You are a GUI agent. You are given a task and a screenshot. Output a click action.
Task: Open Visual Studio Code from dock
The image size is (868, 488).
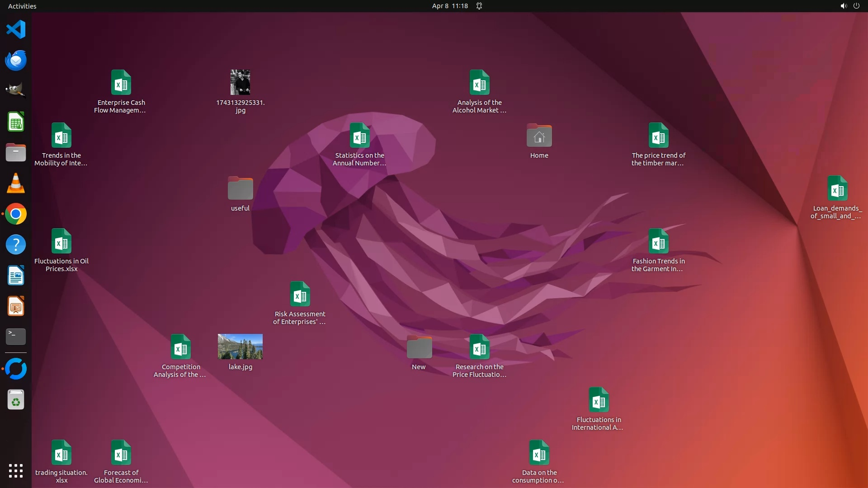[x=16, y=30]
